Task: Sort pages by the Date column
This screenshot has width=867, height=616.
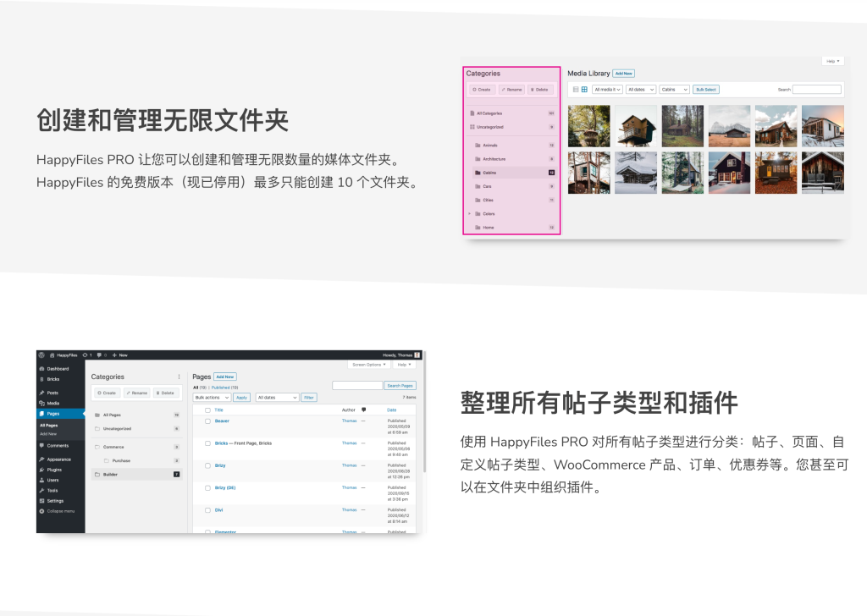Action: click(391, 410)
